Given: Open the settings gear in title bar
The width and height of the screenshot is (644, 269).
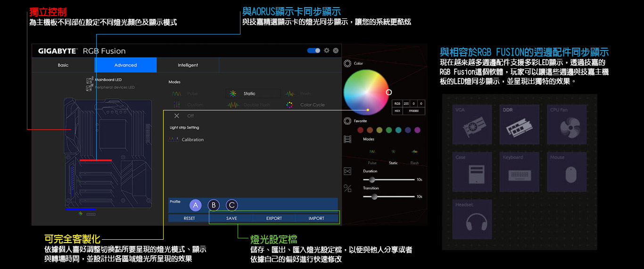Looking at the screenshot, I should pyautogui.click(x=327, y=50).
